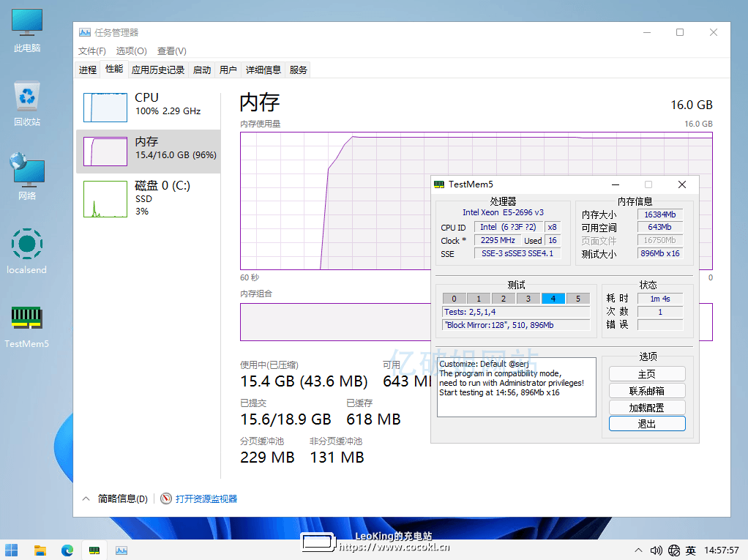The image size is (748, 560).
Task: Click the 15.6/18.9 GB committed value
Action: (x=285, y=419)
